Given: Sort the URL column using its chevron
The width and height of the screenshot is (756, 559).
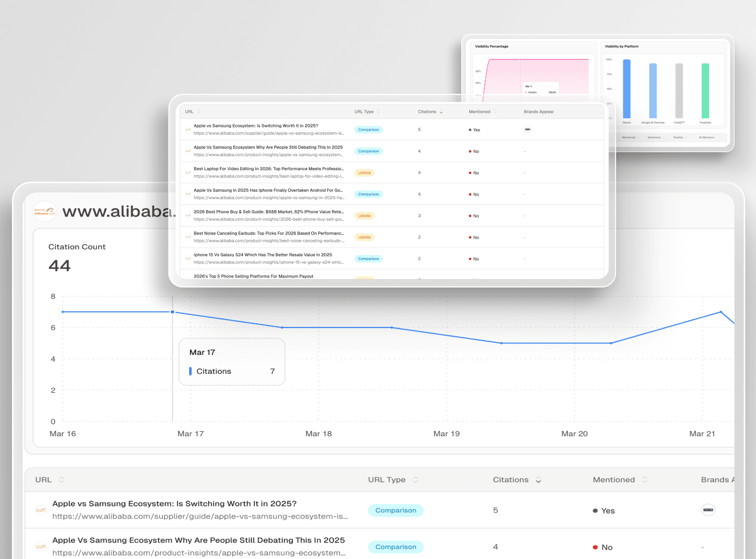Looking at the screenshot, I should 61,479.
